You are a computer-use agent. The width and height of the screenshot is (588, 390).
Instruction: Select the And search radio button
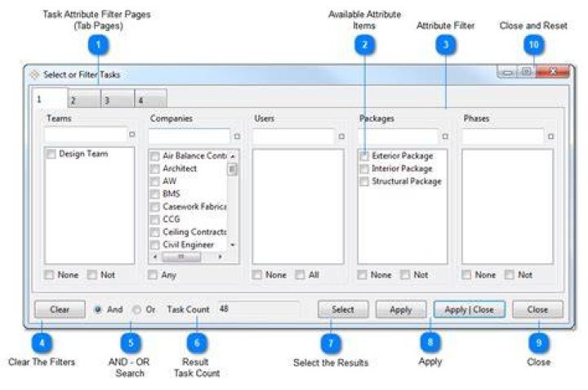click(x=98, y=310)
